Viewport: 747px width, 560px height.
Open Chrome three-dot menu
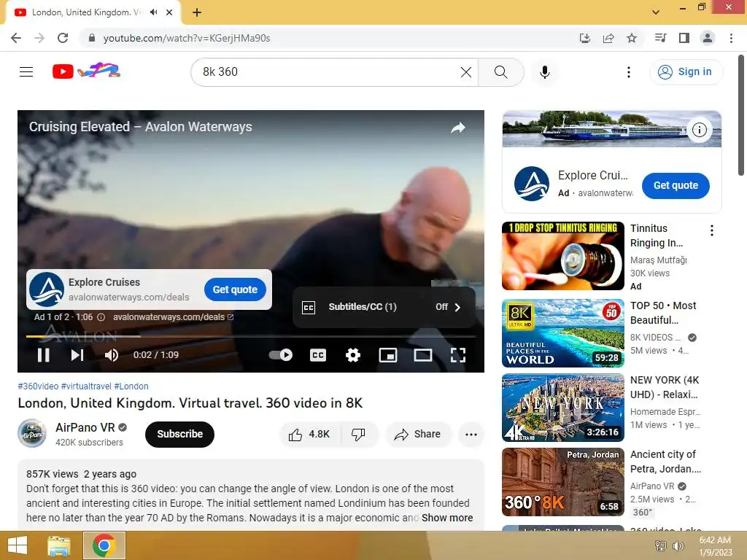point(731,38)
